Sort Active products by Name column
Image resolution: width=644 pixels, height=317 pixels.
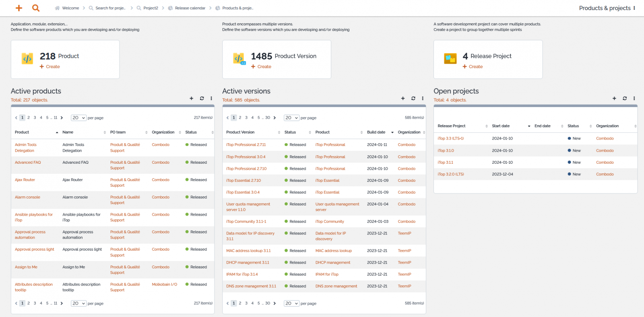[84, 132]
